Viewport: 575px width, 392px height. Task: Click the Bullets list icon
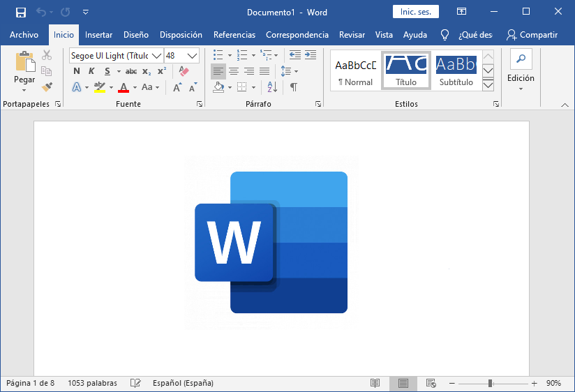(218, 55)
